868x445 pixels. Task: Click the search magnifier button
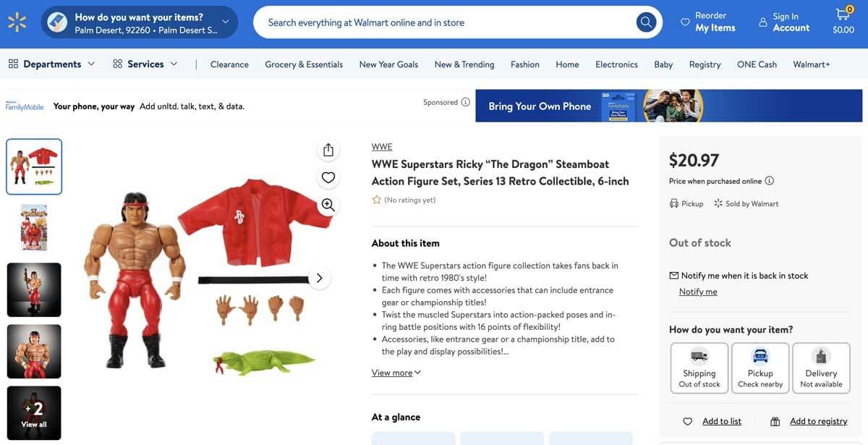(646, 22)
